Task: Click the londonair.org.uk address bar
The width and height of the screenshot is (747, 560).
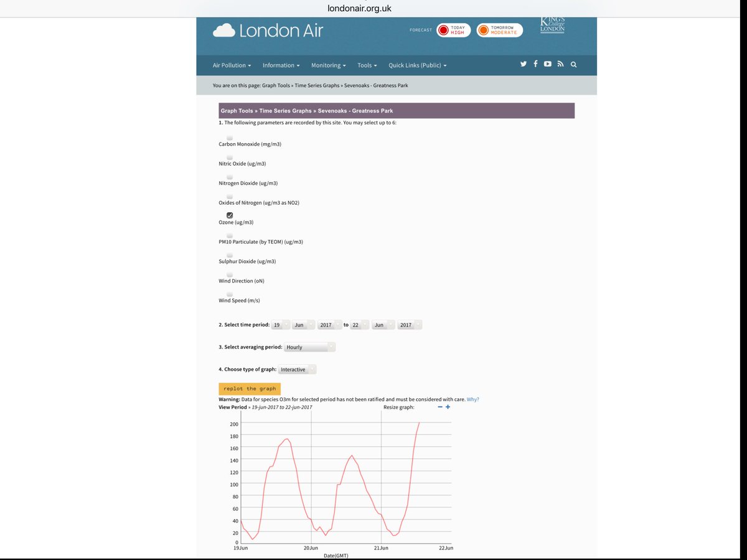Action: pos(359,8)
